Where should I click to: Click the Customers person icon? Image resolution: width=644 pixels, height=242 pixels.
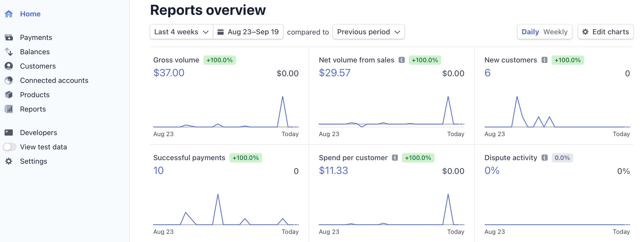point(9,66)
